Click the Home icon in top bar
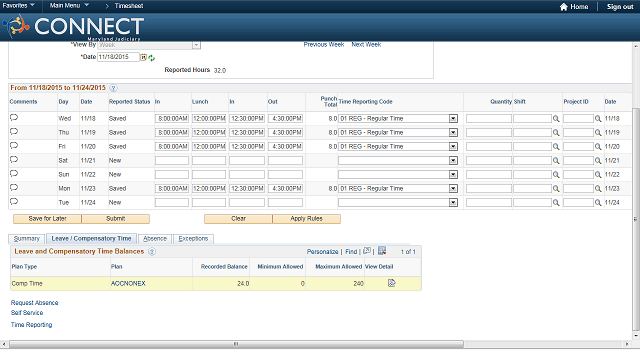 [x=564, y=7]
